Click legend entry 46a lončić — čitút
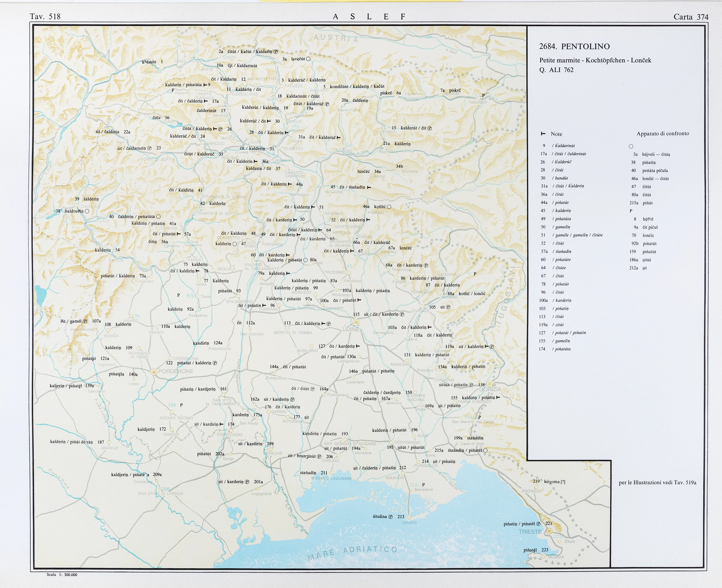Viewport: 722px width, 588px height. (x=650, y=178)
